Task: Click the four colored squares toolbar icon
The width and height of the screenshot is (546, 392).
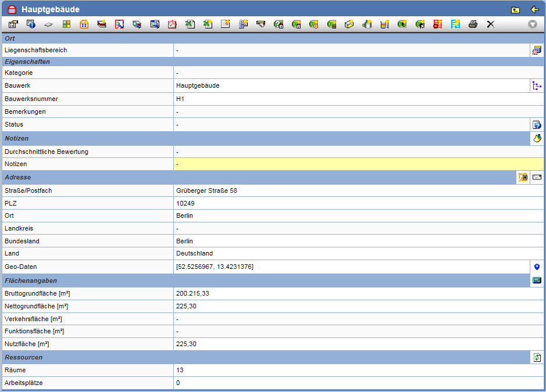Action: [67, 24]
